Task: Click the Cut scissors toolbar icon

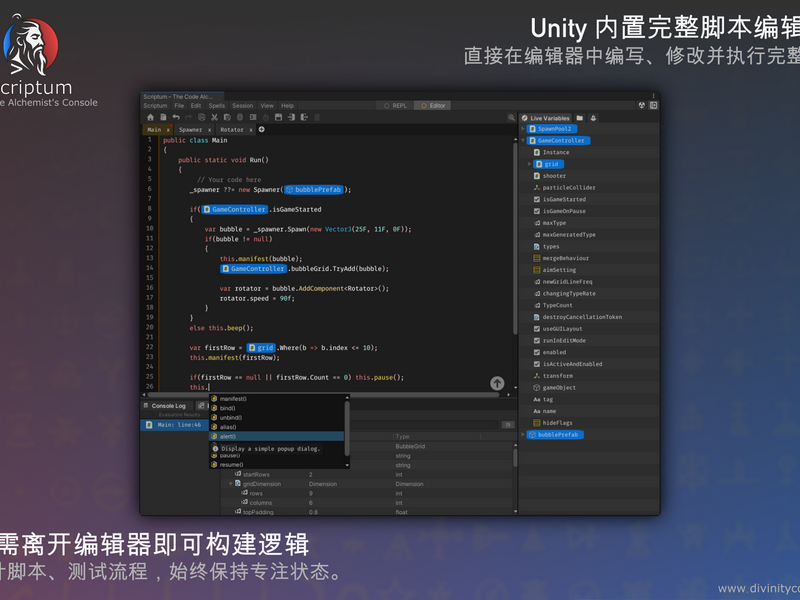Action: 215,117
